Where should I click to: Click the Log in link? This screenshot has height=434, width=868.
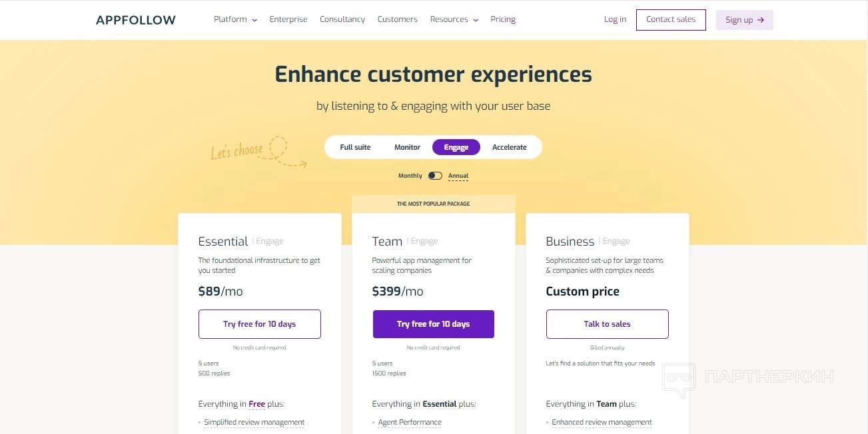(x=615, y=19)
